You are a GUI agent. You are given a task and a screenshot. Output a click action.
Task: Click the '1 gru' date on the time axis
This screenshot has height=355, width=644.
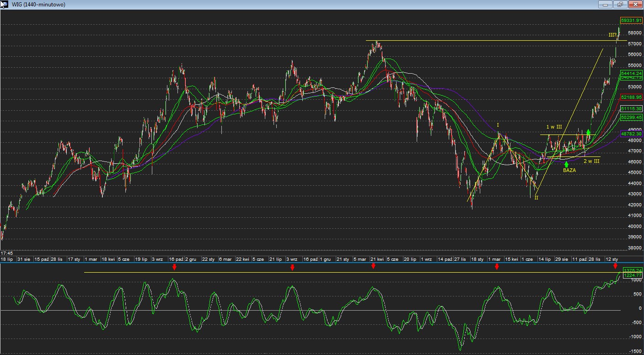pyautogui.click(x=325, y=259)
